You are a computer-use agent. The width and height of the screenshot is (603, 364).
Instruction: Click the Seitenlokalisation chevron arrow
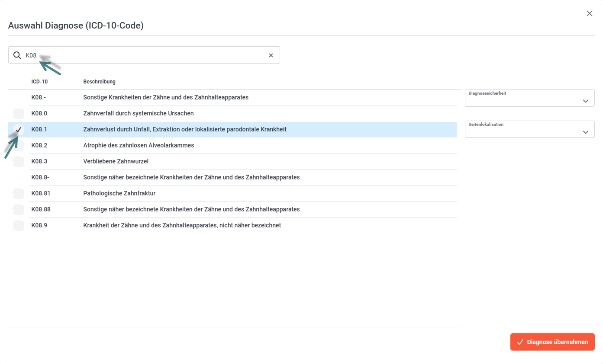tap(586, 132)
